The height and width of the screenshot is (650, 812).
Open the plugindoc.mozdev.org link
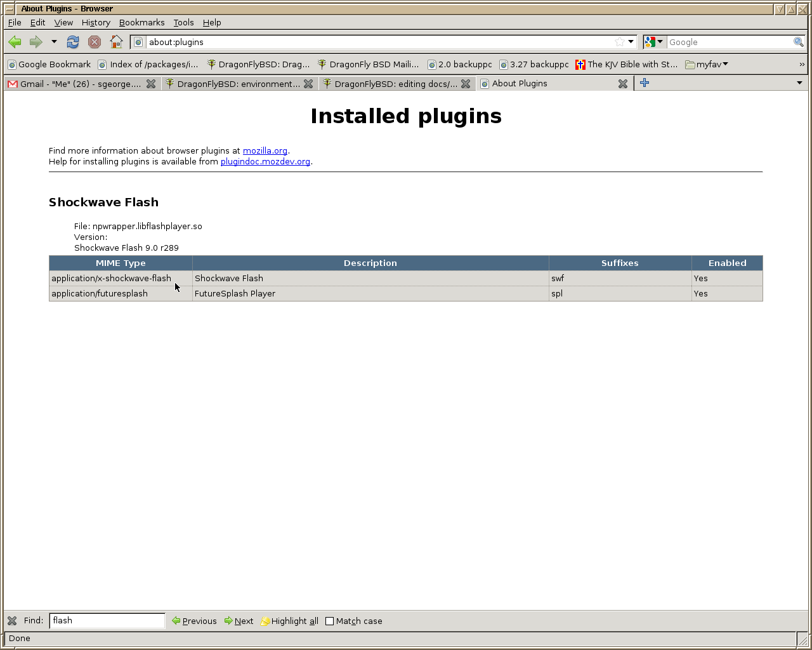click(x=265, y=162)
